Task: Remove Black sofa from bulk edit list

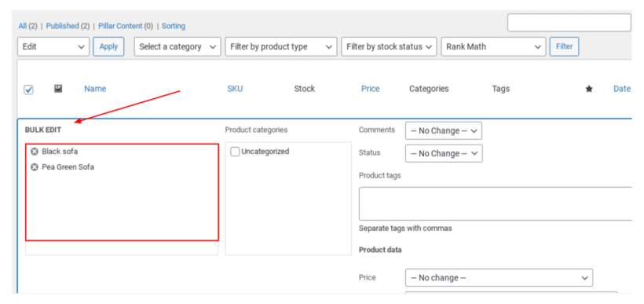Action: click(35, 152)
